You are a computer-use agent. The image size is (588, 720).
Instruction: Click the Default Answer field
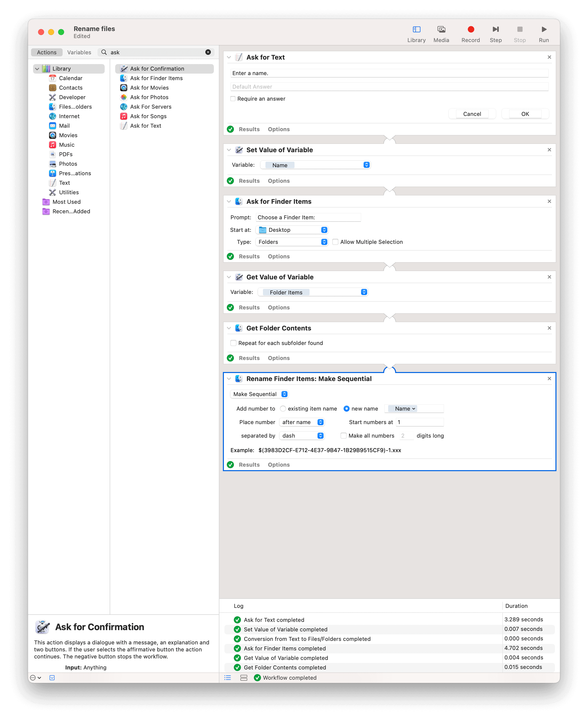click(x=389, y=87)
